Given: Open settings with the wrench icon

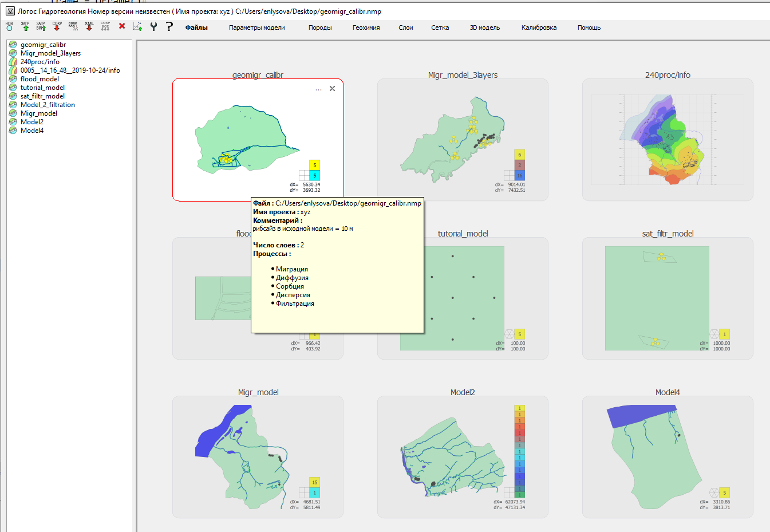Looking at the screenshot, I should click(153, 26).
